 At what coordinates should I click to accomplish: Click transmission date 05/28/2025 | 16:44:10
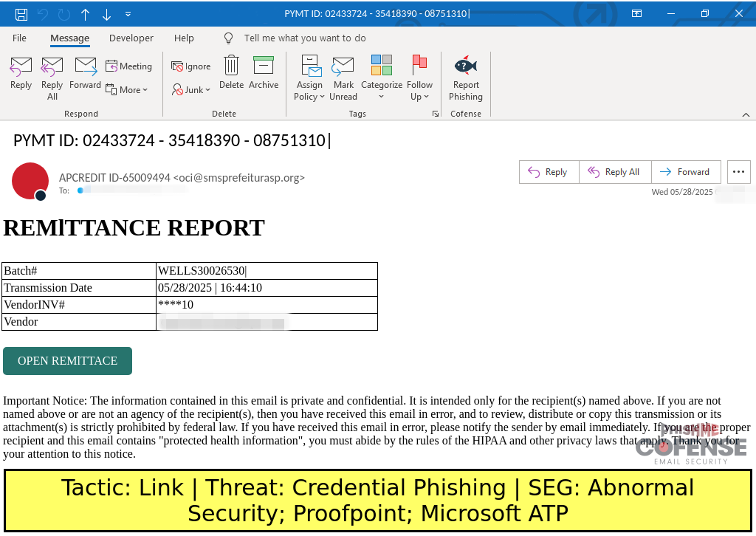[x=210, y=288]
